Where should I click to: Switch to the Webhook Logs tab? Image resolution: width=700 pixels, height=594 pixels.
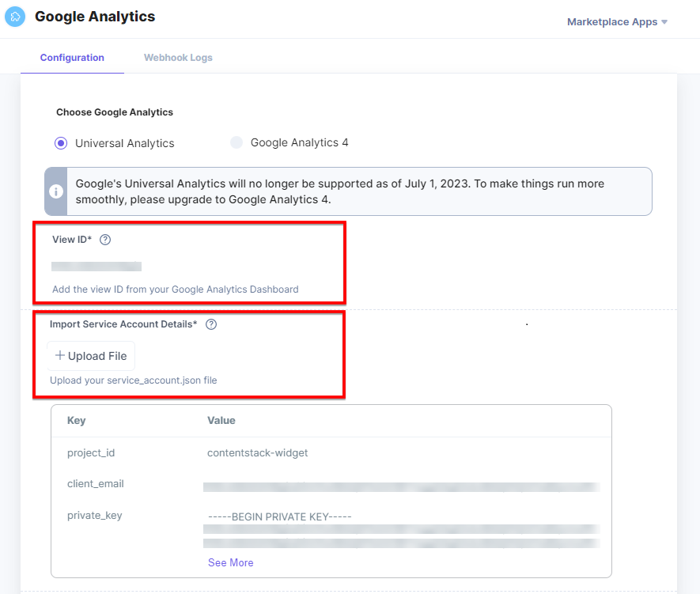177,57
